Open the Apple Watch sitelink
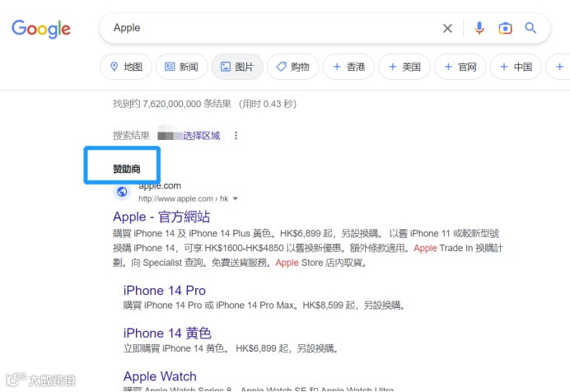 pos(160,376)
